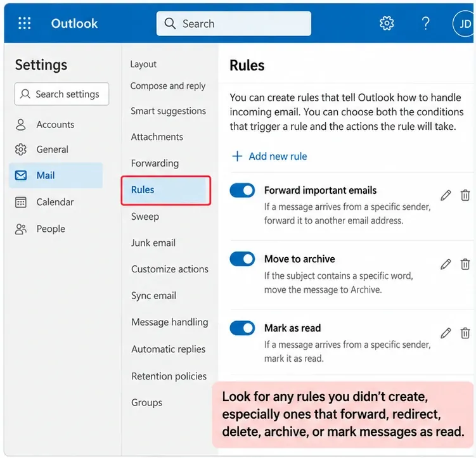This screenshot has width=476, height=458.
Task: Open Automatic replies settings
Action: [168, 349]
